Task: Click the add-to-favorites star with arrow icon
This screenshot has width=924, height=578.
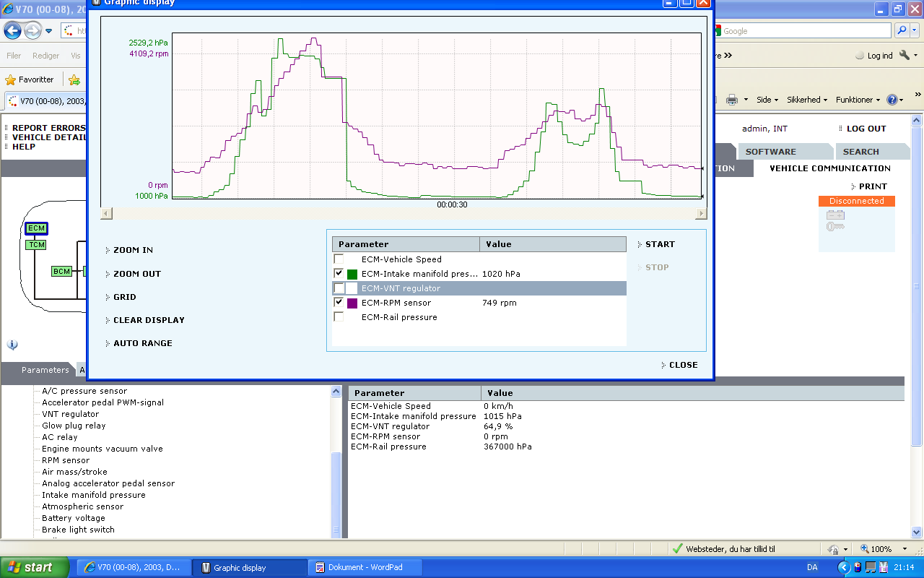Action: click(74, 79)
